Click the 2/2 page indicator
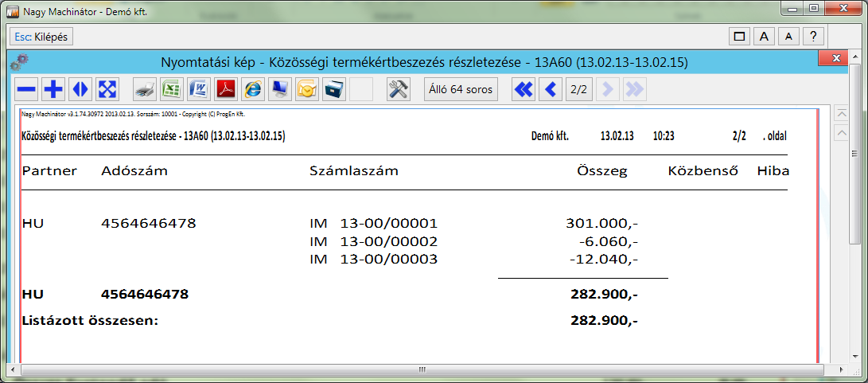The width and height of the screenshot is (868, 383). pos(578,89)
